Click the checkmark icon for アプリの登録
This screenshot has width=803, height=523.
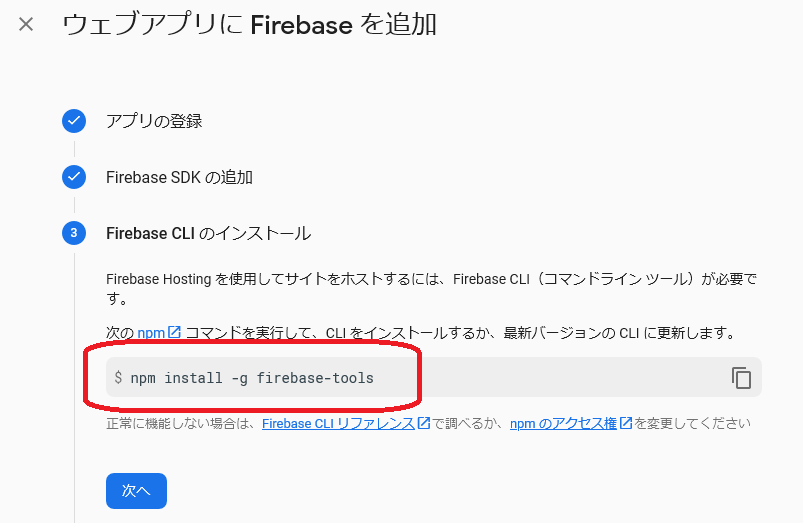pos(74,121)
